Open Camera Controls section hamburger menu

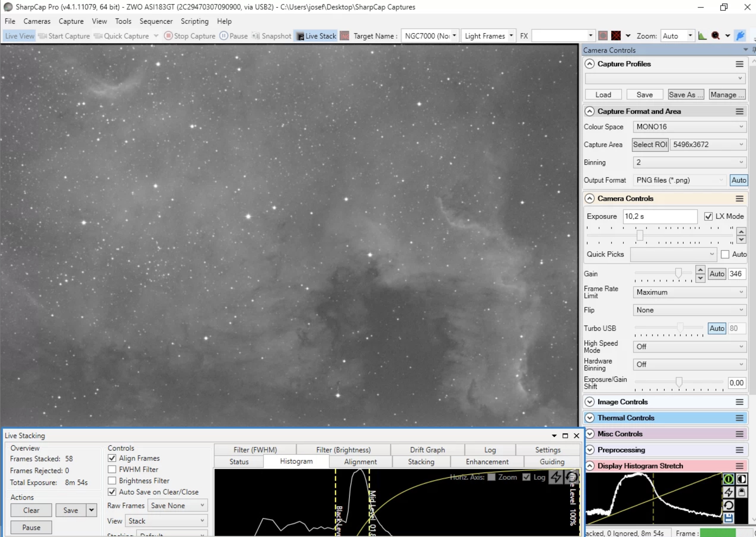click(x=740, y=198)
